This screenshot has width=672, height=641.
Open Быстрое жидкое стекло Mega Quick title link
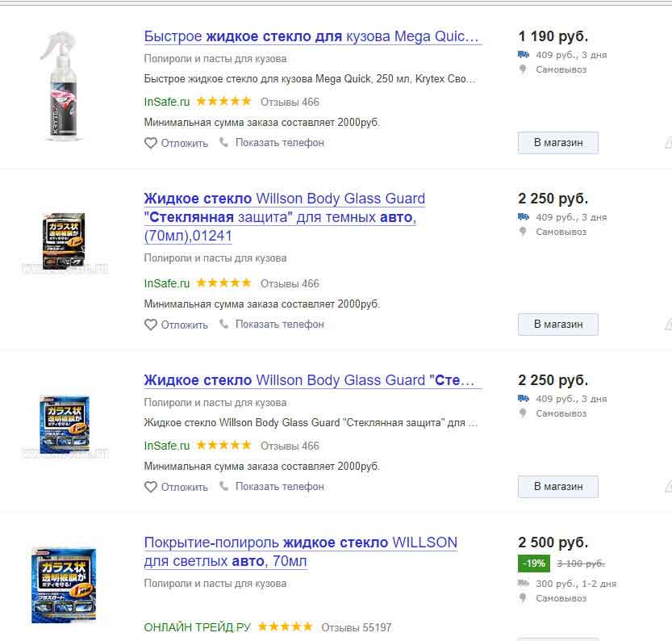[x=311, y=36]
